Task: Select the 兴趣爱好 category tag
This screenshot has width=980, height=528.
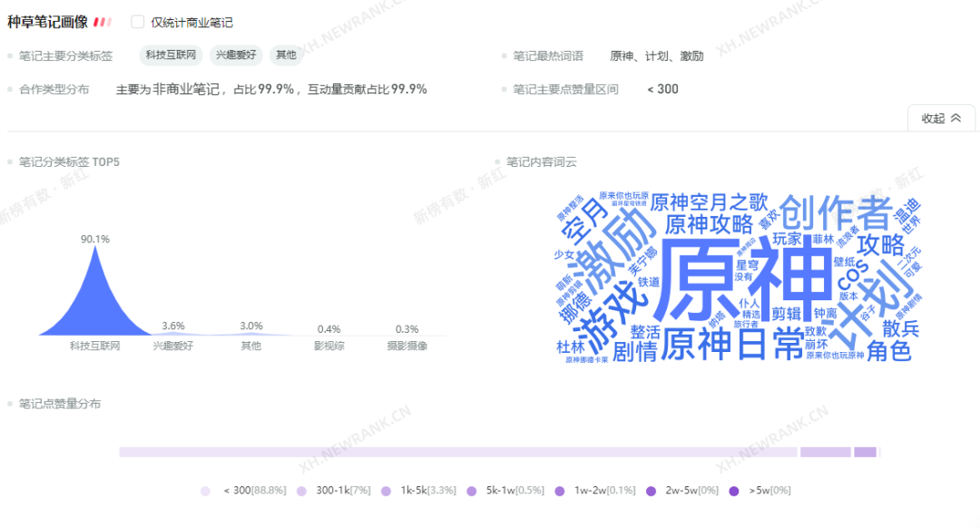Action: coord(236,55)
